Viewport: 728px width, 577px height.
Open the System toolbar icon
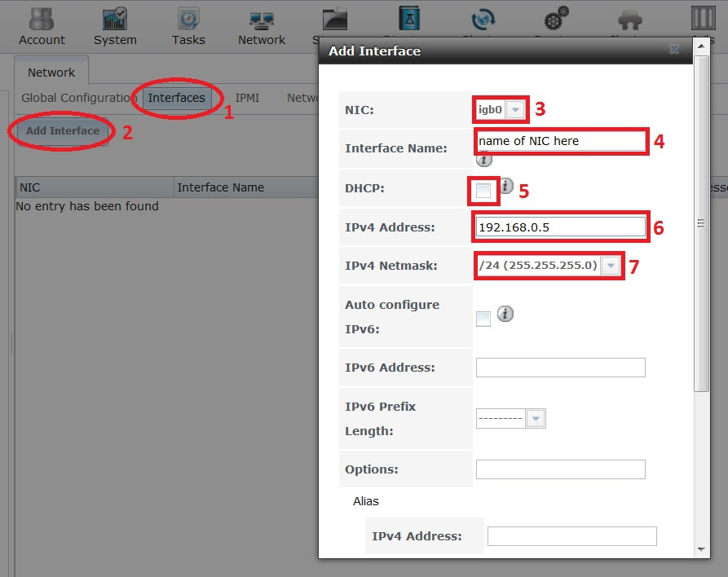[115, 26]
